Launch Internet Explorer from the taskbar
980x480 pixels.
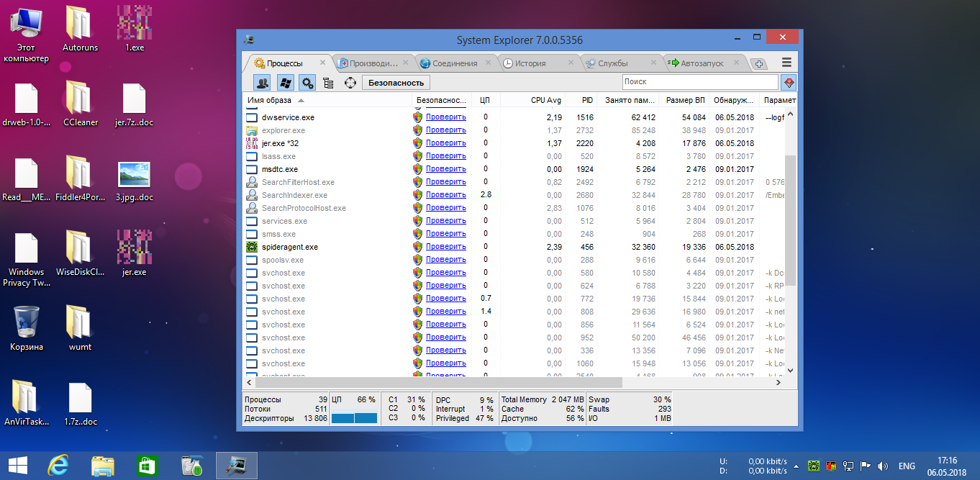click(x=59, y=466)
